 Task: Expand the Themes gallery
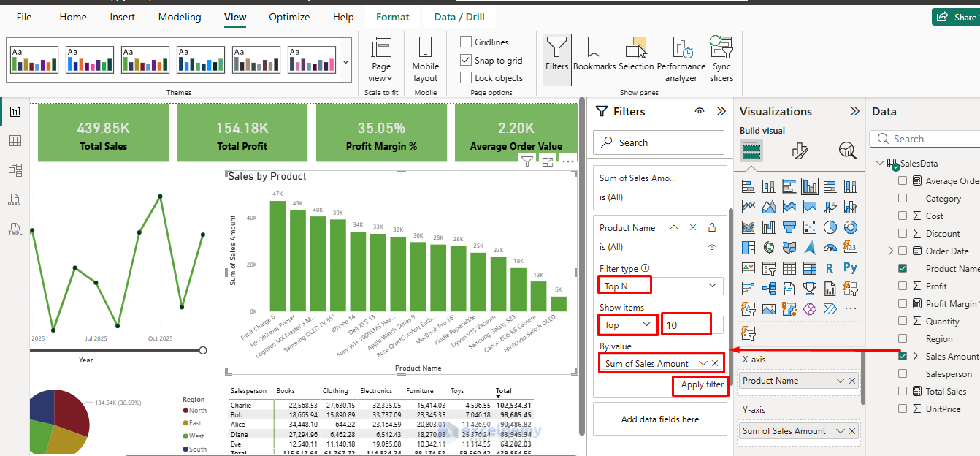pos(345,63)
